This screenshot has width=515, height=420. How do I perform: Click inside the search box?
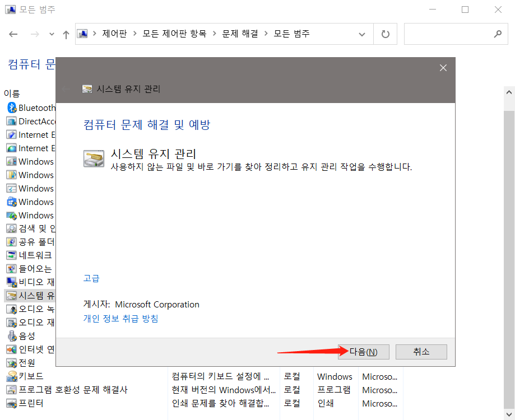pos(456,34)
